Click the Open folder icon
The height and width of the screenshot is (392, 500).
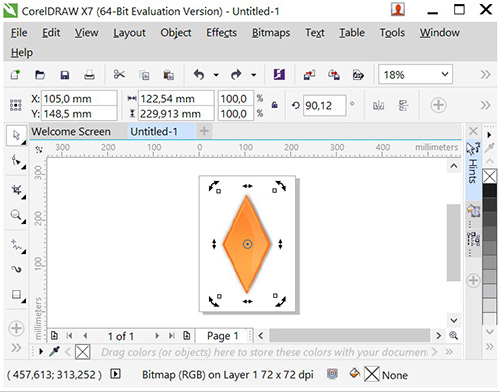(x=40, y=74)
